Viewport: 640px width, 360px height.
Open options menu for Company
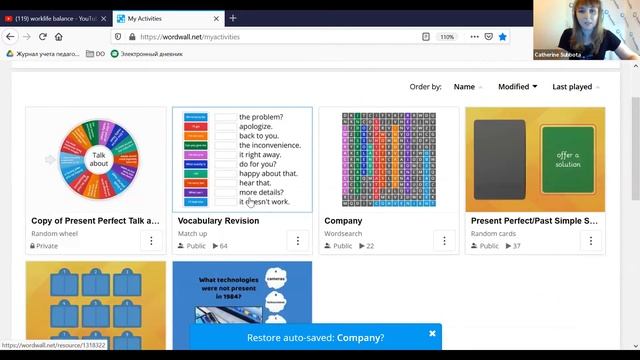tap(444, 241)
